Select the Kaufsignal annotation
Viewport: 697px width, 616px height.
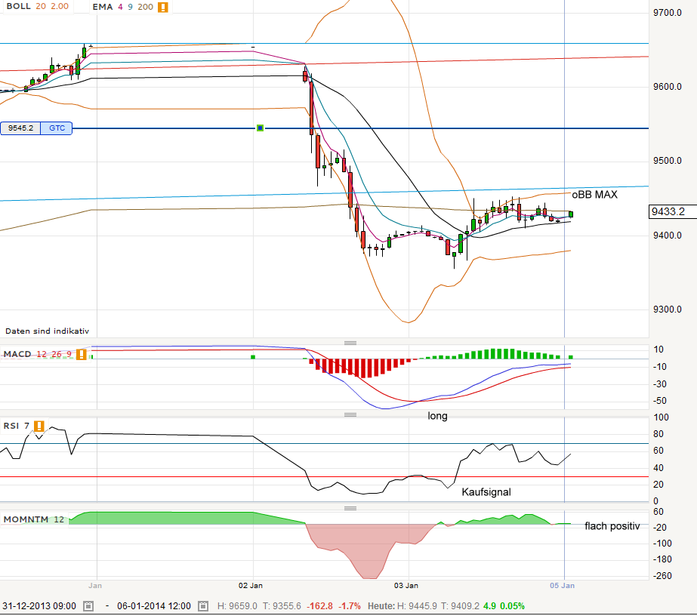pos(486,492)
